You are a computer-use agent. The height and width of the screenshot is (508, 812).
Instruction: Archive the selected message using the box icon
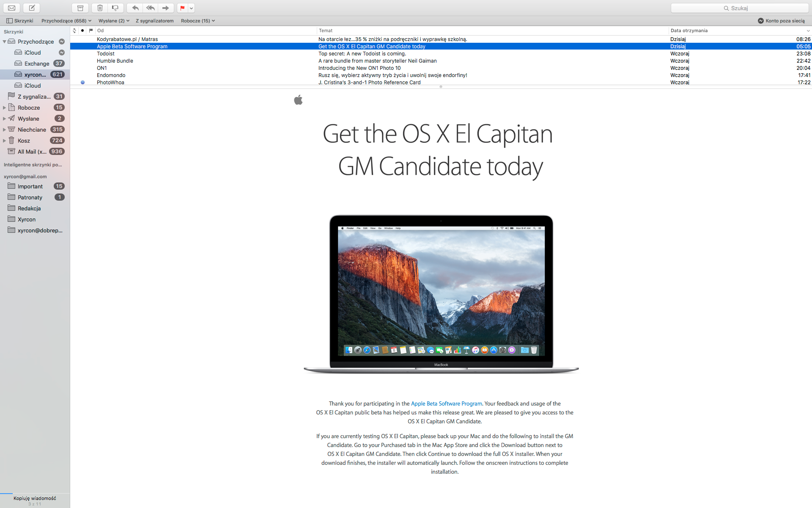[x=80, y=8]
